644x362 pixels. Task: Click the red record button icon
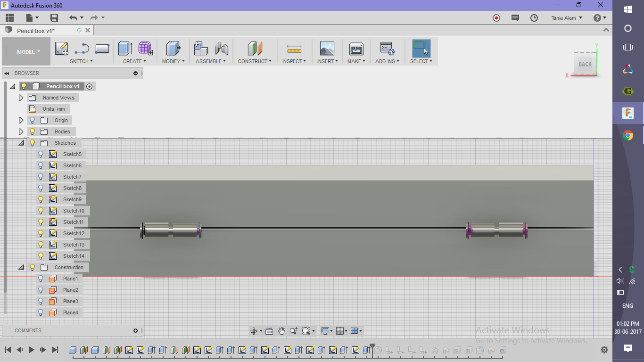point(496,18)
